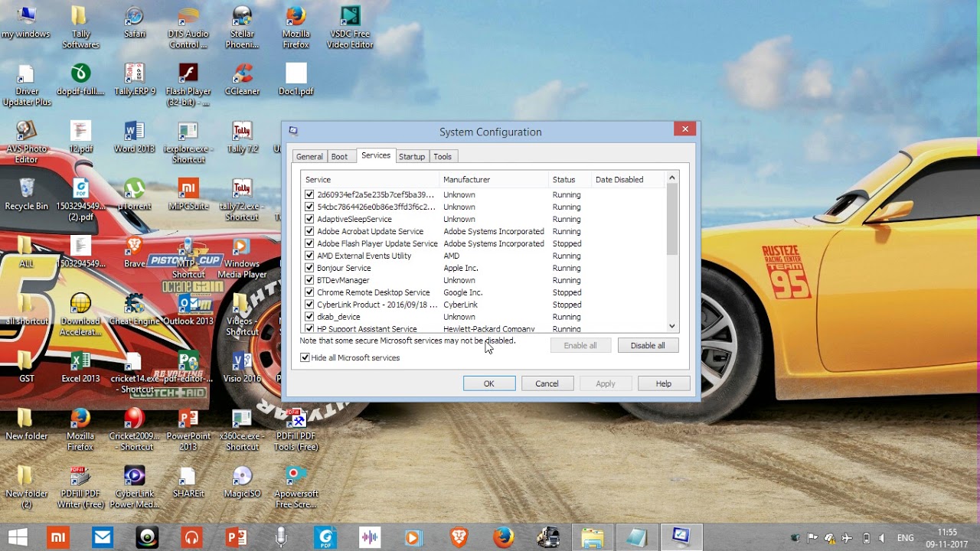Launch Word 2013 desktop shortcut
This screenshot has height=551, width=980.
pyautogui.click(x=134, y=136)
